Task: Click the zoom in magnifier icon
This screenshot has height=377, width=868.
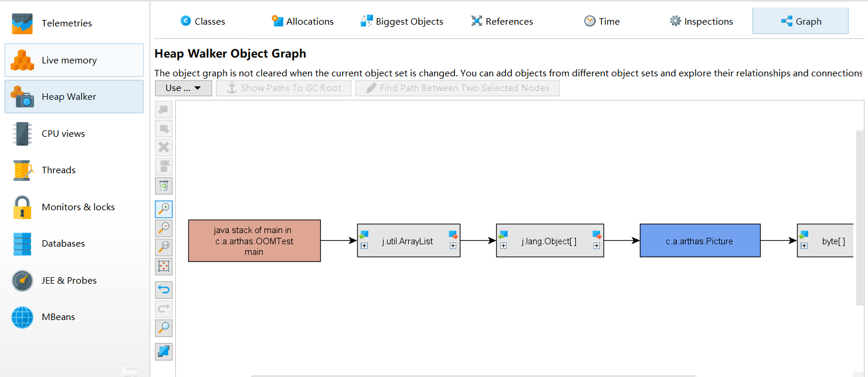Action: (x=164, y=209)
